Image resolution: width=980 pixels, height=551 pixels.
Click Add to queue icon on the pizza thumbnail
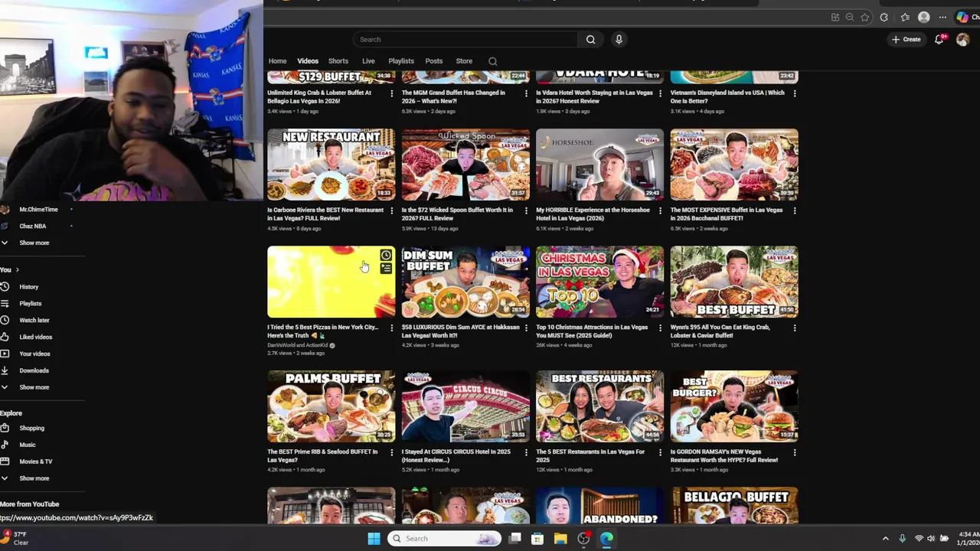(x=386, y=269)
